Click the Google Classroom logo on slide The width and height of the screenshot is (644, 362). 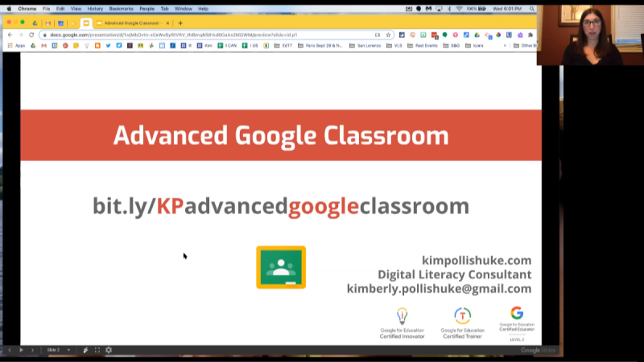tap(281, 267)
